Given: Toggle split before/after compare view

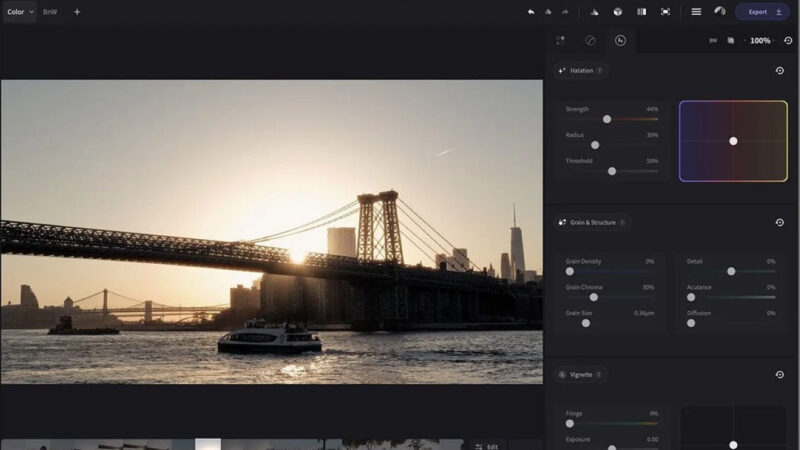Looking at the screenshot, I should click(x=641, y=12).
